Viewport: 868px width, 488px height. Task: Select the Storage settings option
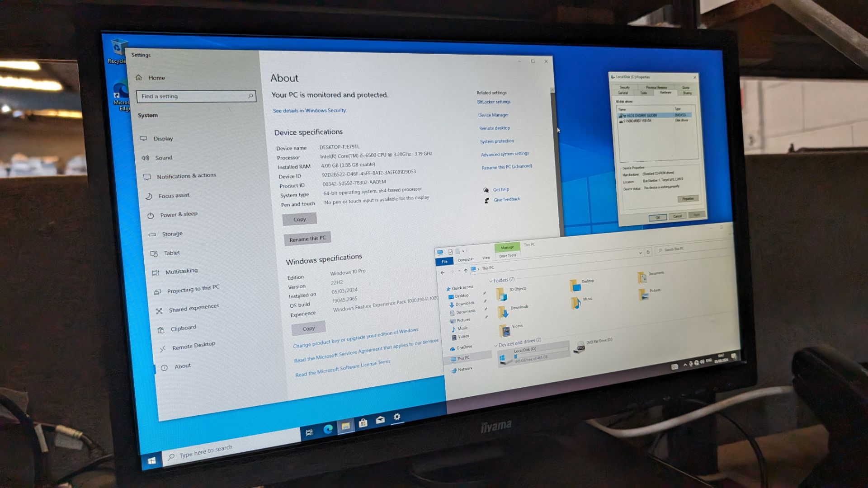(x=173, y=232)
